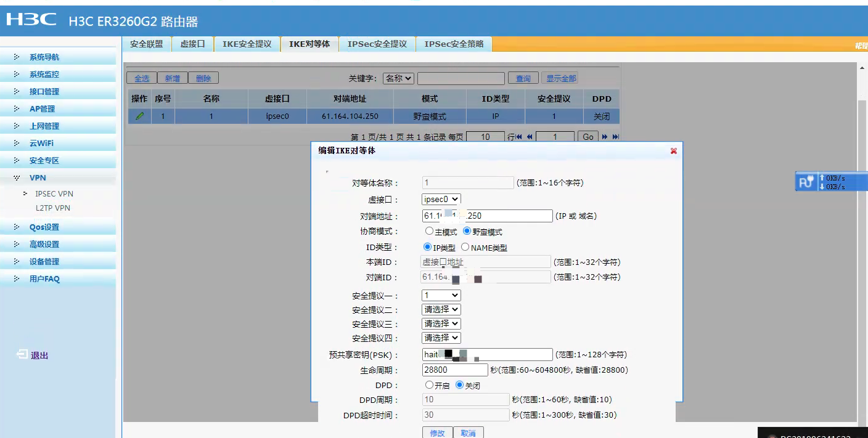The image size is (868, 438).
Task: Click the 修改 button to save changes
Action: click(x=437, y=433)
